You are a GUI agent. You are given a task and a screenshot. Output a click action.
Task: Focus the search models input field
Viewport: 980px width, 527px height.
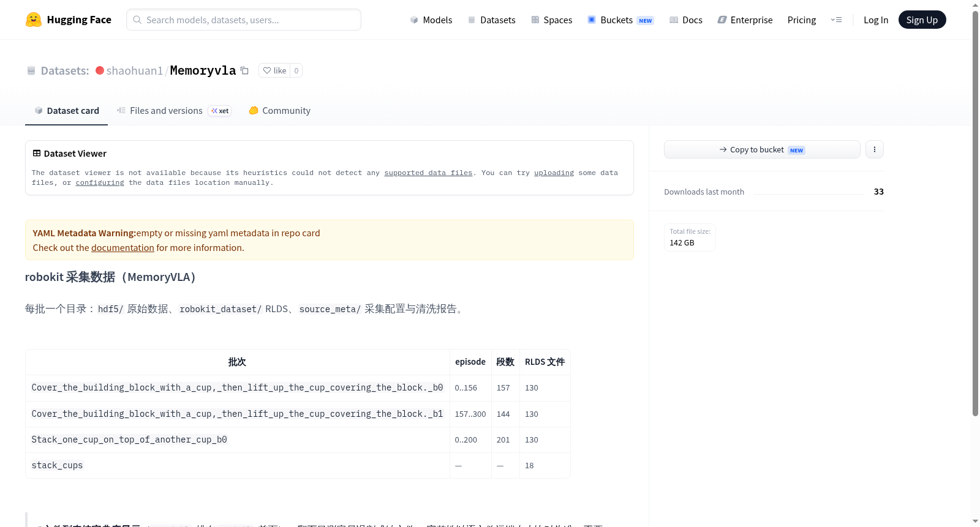tap(244, 20)
